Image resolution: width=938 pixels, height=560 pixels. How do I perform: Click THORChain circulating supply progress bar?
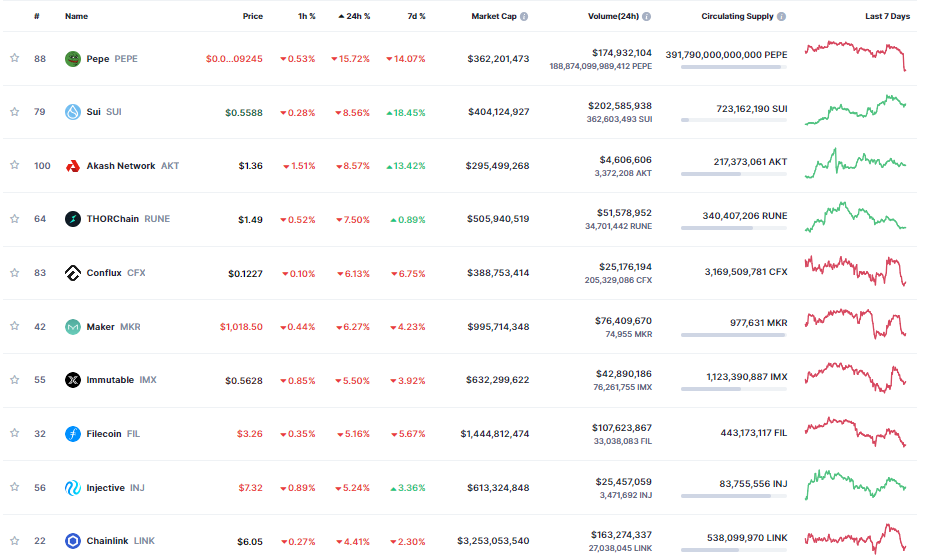coord(733,228)
